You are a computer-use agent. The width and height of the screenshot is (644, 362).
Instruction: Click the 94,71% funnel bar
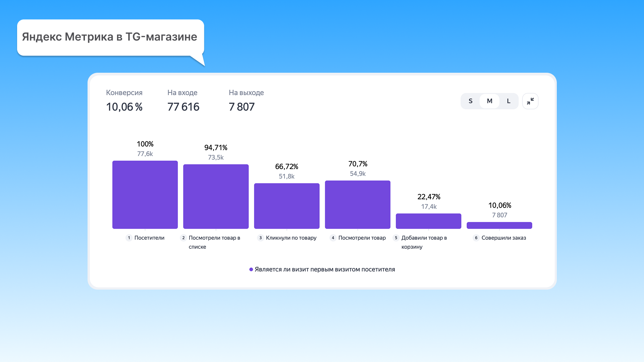[216, 196]
